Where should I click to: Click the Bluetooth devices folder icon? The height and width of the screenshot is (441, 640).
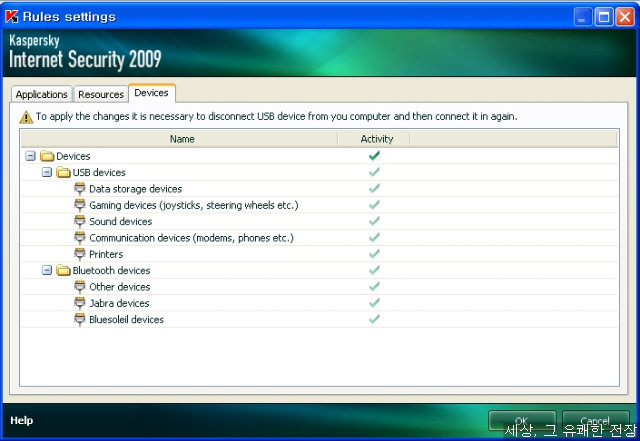click(63, 270)
